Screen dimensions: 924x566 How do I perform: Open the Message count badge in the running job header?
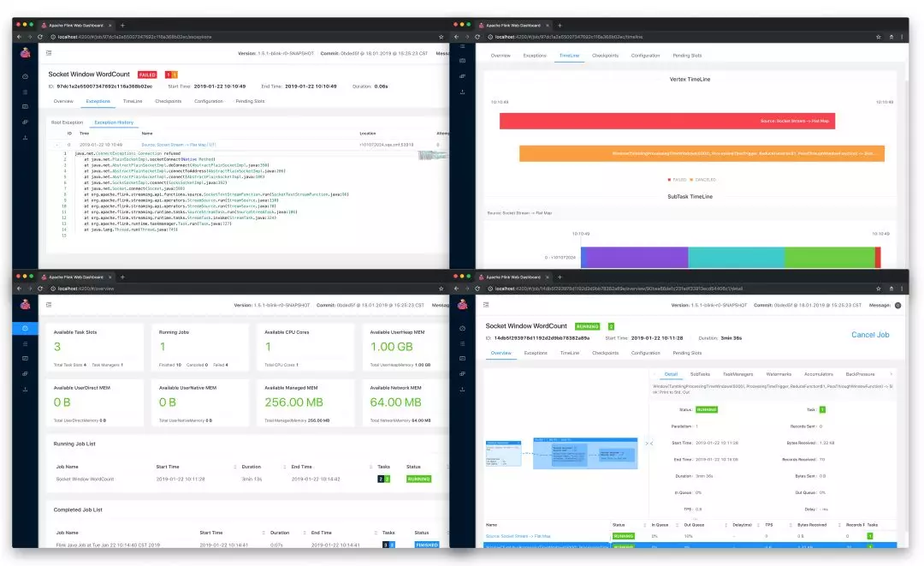[897, 306]
